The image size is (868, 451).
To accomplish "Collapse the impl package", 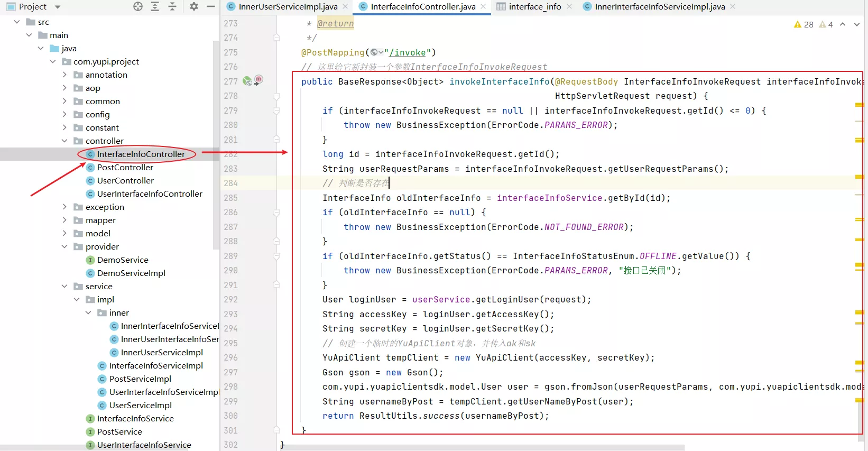I will pyautogui.click(x=77, y=299).
